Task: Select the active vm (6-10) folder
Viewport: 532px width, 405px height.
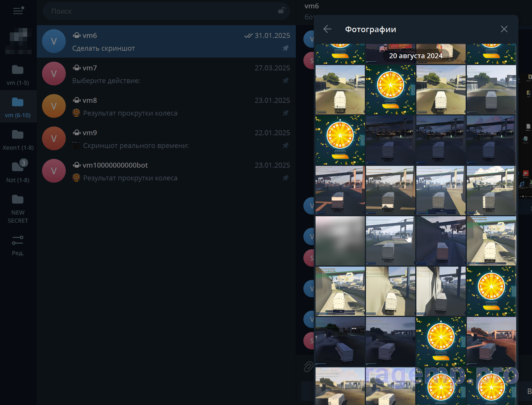Action: point(18,107)
